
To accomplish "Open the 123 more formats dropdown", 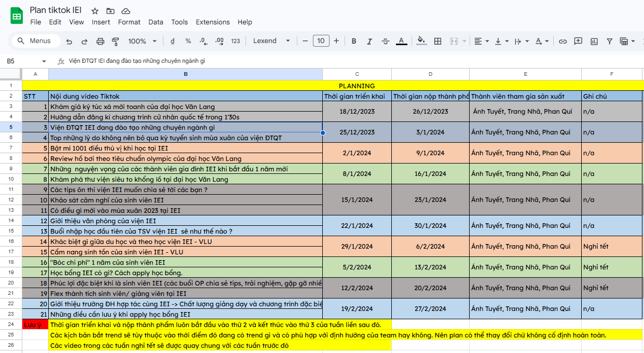I will [x=236, y=41].
